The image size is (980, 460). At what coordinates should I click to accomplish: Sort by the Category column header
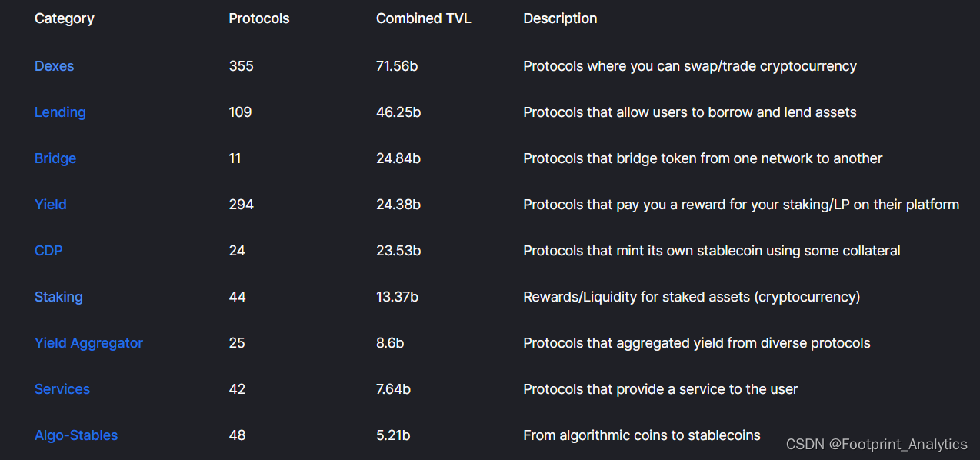65,18
